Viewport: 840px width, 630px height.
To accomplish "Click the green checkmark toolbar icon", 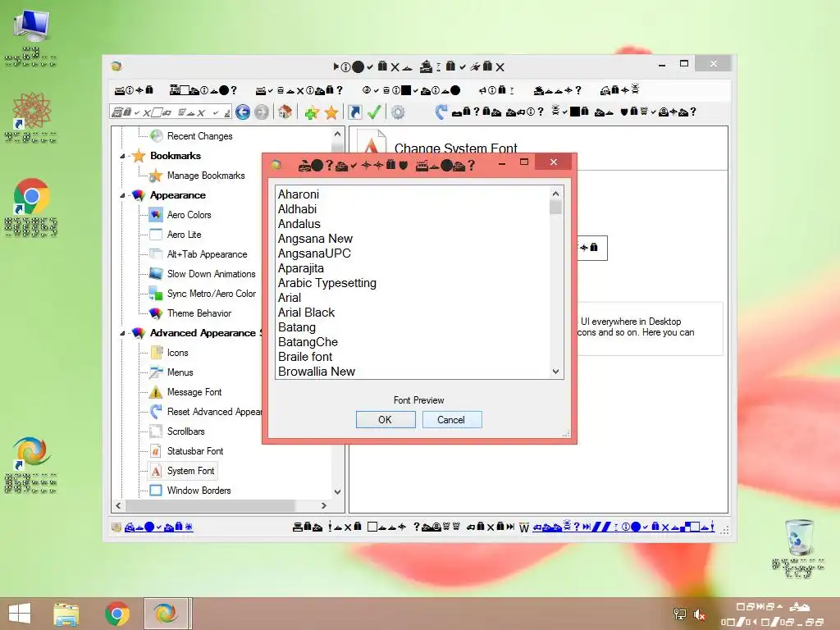I will (374, 112).
